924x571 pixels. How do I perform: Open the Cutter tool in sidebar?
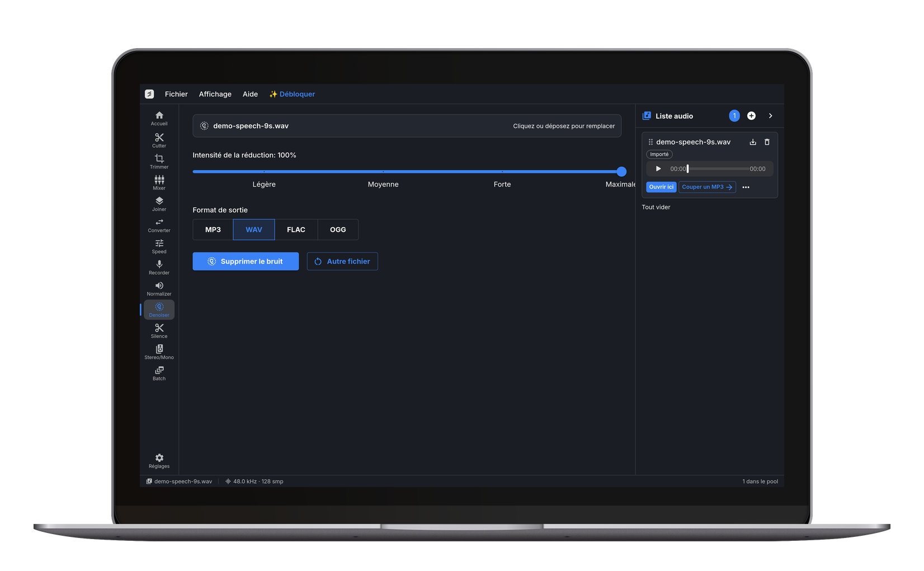tap(159, 141)
